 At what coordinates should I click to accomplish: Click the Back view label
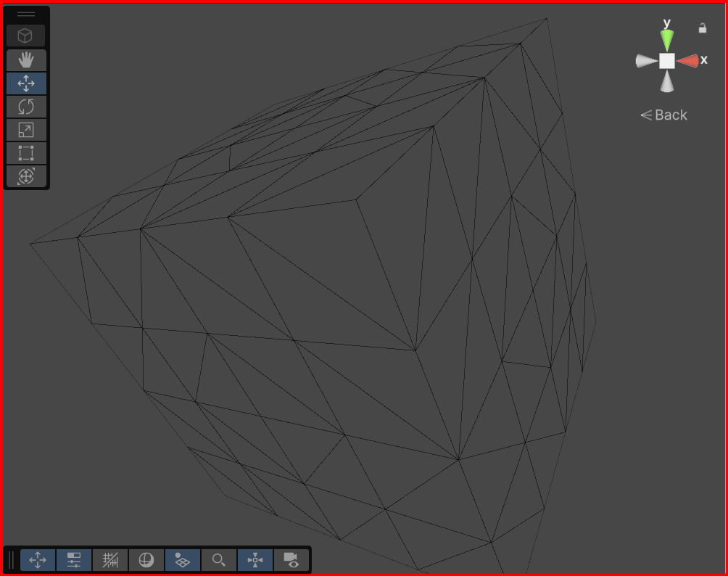(664, 115)
